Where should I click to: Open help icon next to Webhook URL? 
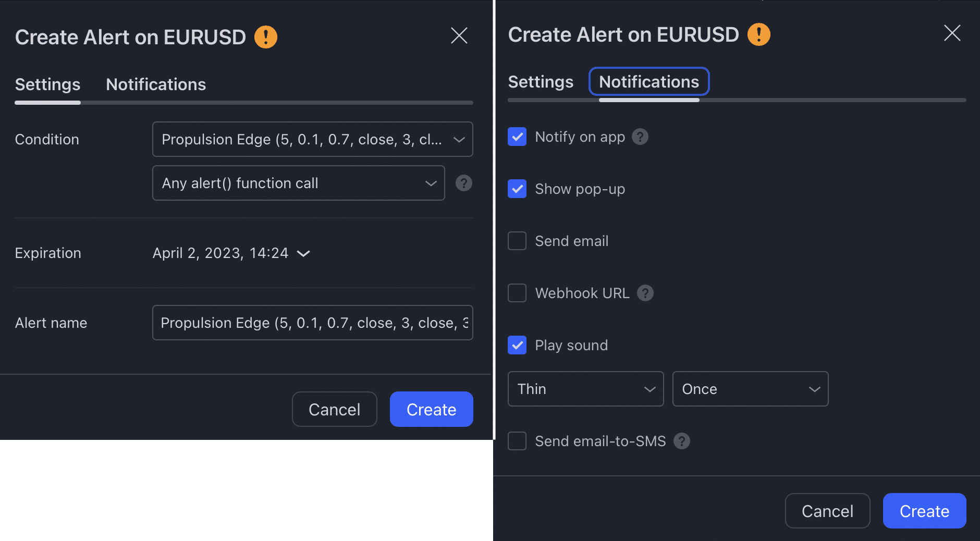coord(645,293)
